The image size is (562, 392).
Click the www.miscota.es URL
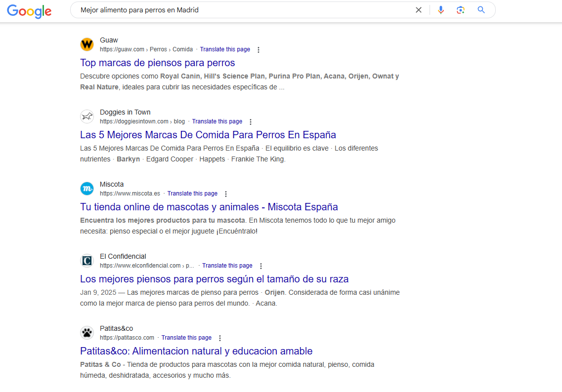pos(130,194)
